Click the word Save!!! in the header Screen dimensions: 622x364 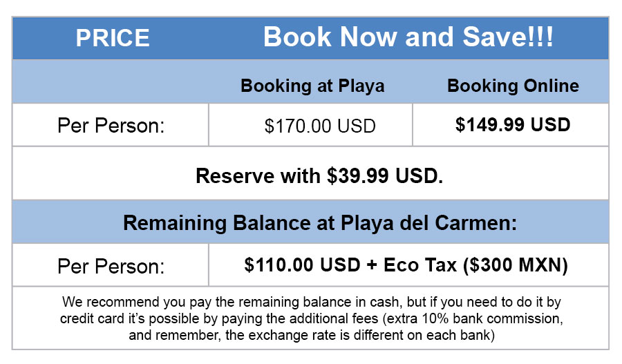[x=508, y=37]
